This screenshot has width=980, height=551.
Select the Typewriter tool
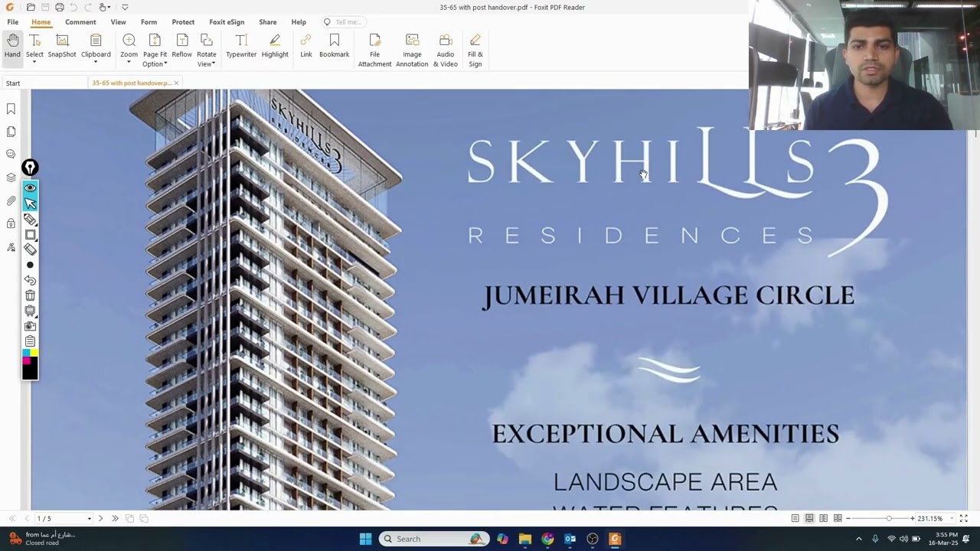[x=241, y=46]
